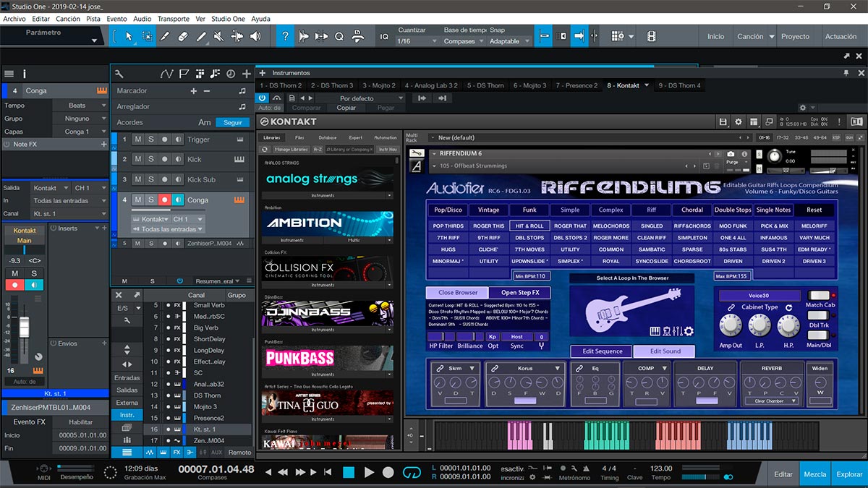Open the Pista menu
This screenshot has width=868, height=488.
tap(93, 19)
